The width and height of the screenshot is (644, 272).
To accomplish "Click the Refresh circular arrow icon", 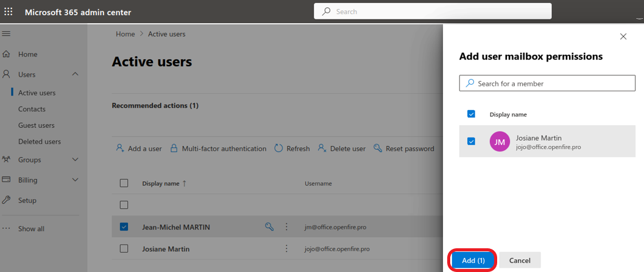I will 278,148.
